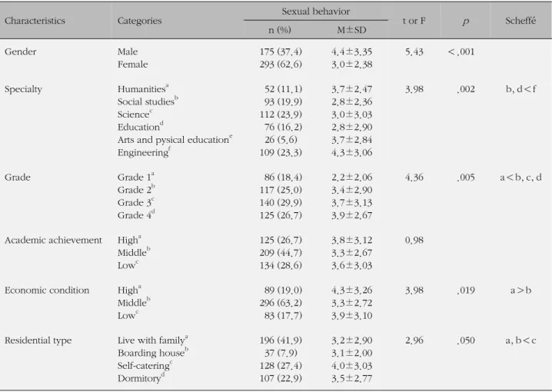This screenshot has width=552, height=392.
Task: Click the p value '.002'
Action: coord(466,89)
